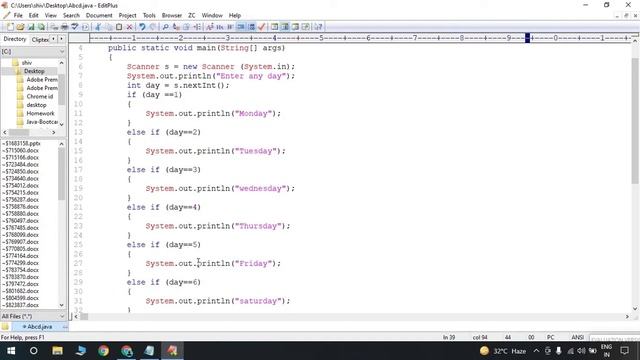Click the Replace toolbar icon
This screenshot has height=360, width=640.
point(176,27)
